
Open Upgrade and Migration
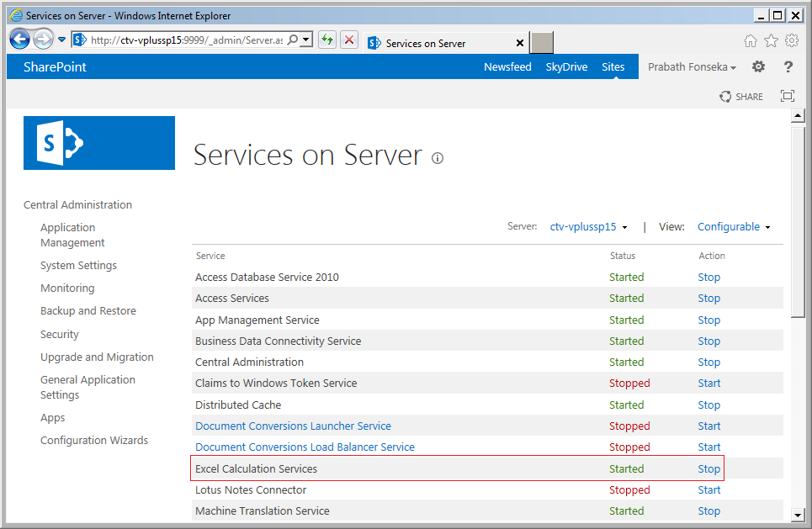(x=97, y=357)
